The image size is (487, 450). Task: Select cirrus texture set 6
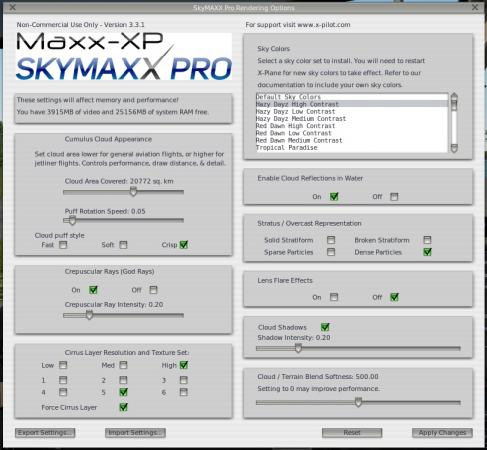(184, 392)
